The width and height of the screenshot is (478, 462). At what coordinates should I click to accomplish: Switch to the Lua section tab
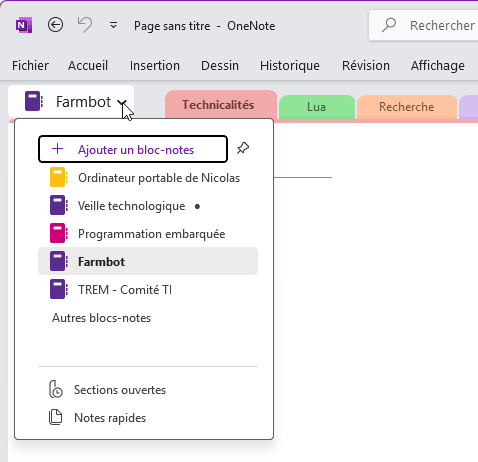click(317, 107)
